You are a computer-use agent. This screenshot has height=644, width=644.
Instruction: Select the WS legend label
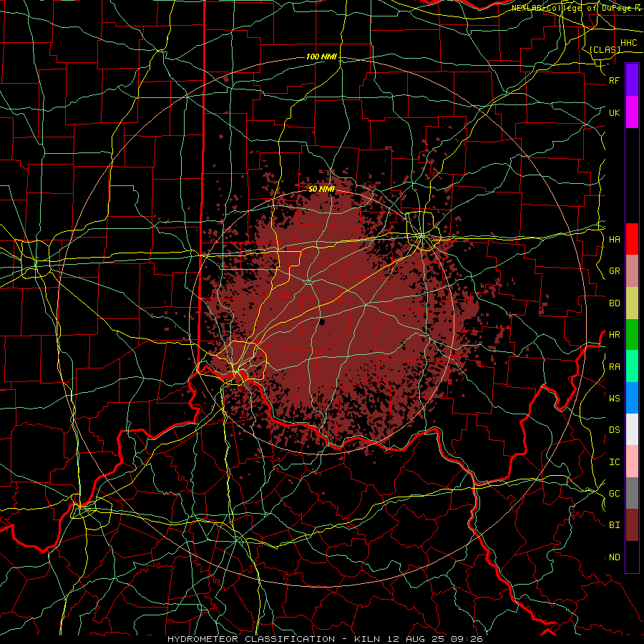click(615, 398)
